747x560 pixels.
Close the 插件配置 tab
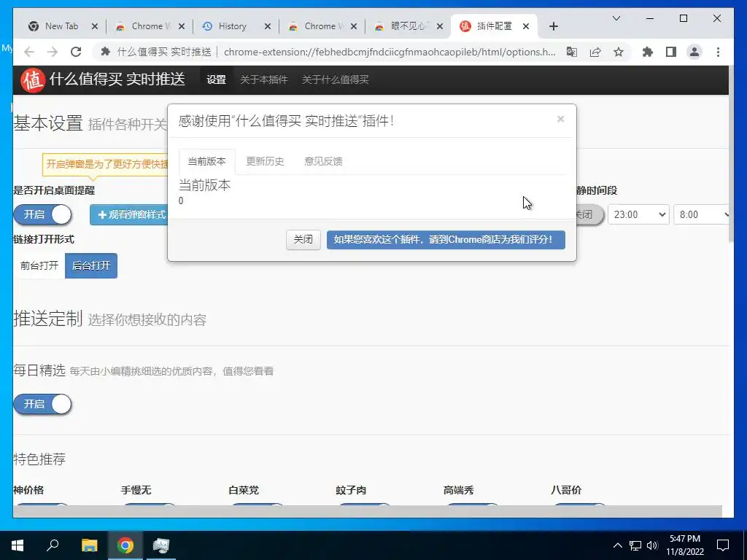tap(526, 26)
